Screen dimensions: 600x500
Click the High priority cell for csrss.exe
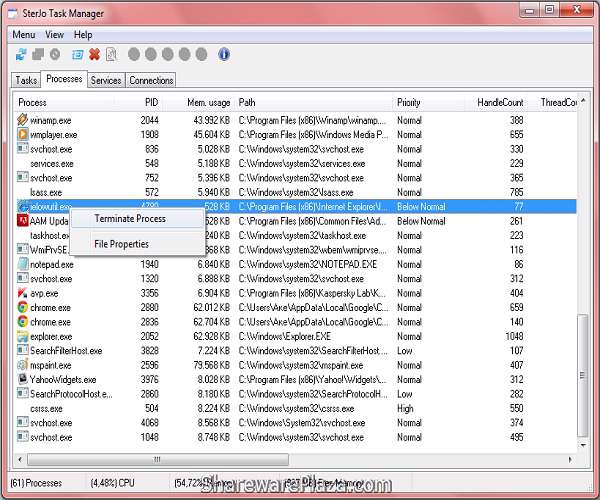click(x=405, y=408)
